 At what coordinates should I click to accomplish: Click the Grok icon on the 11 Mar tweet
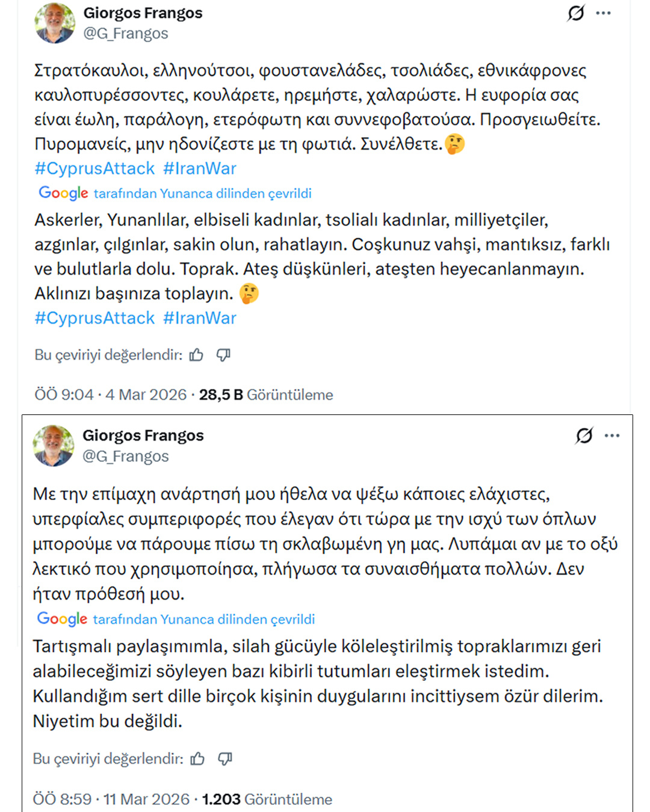pos(584,435)
